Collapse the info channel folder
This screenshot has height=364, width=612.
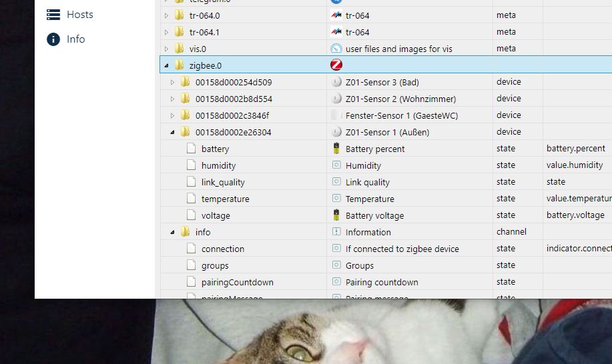tap(172, 232)
